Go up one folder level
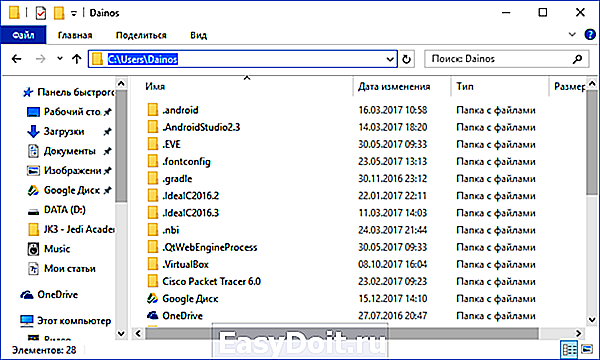The height and width of the screenshot is (360, 600). point(77,59)
